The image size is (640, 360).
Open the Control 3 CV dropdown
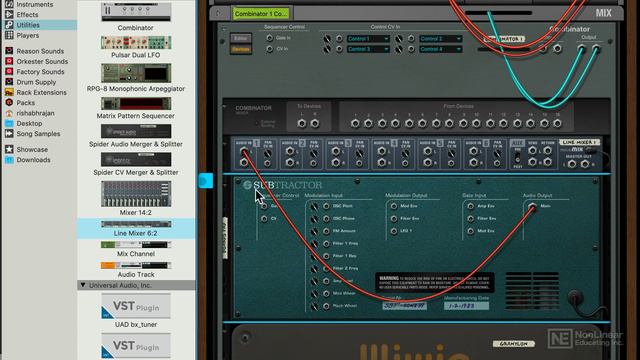point(368,49)
